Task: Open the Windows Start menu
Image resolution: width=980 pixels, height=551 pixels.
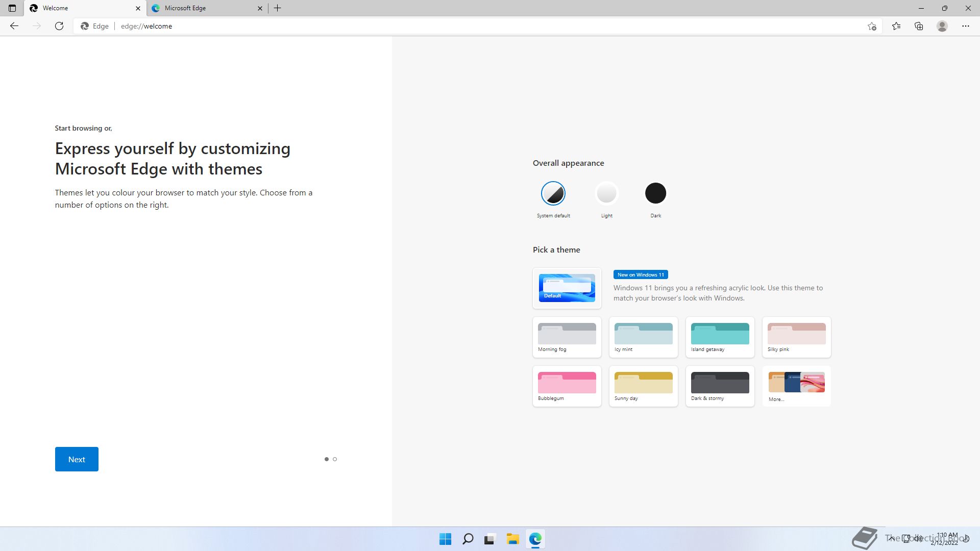Action: tap(445, 539)
